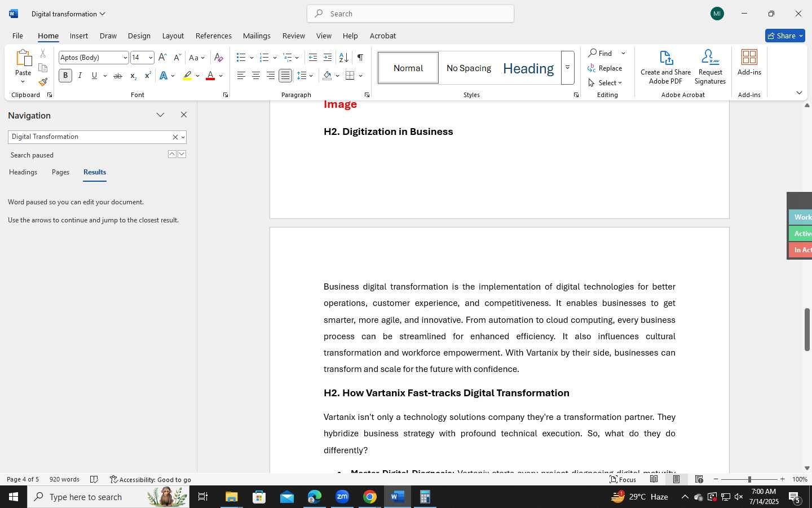Justify paragraph text
Viewport: 812px width, 508px height.
click(285, 76)
